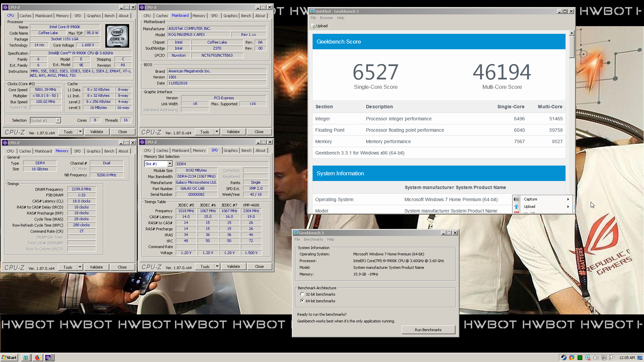Click the Geekbench results scrollbar thumb

pos(572,47)
